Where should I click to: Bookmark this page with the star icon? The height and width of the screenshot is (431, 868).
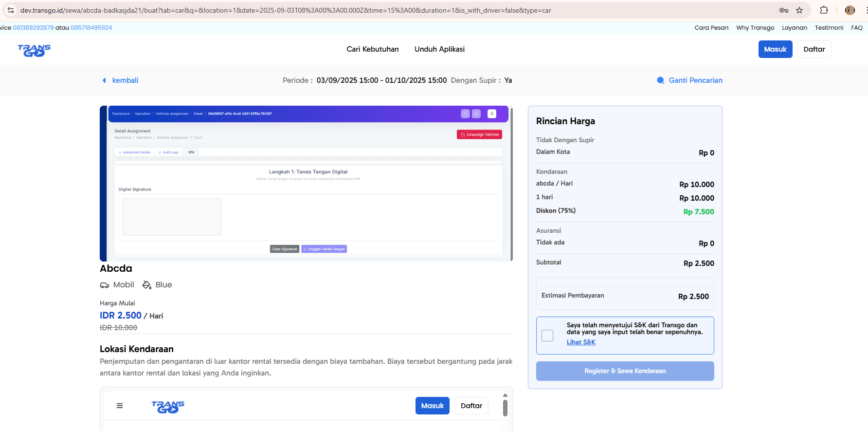799,10
